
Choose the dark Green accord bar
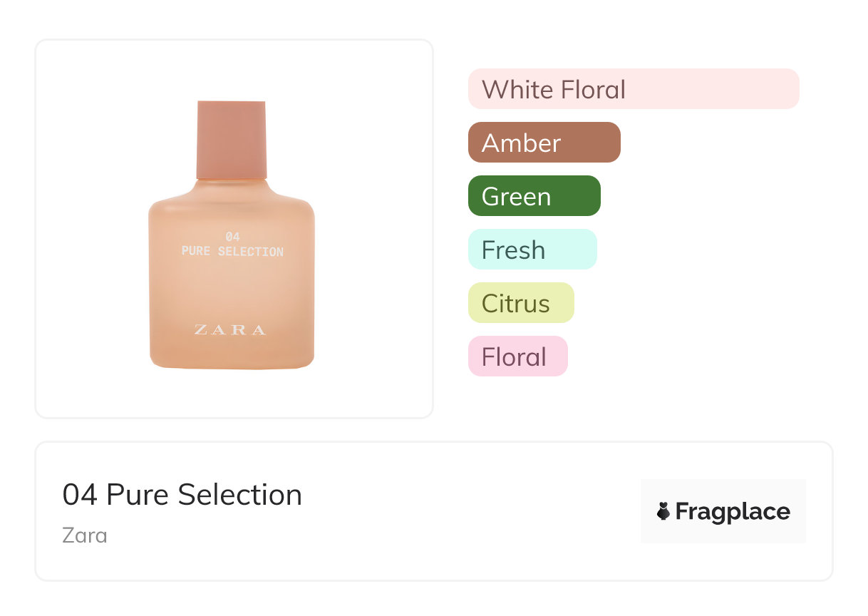534,196
